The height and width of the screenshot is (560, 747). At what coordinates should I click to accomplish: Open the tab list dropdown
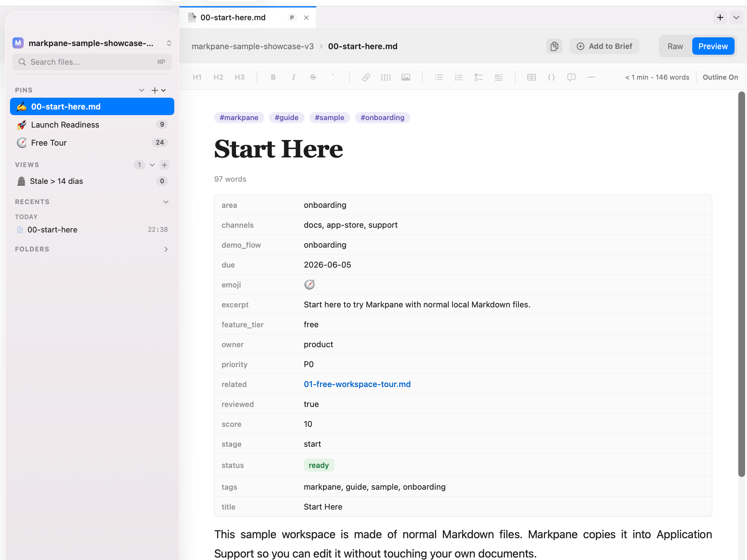click(736, 17)
